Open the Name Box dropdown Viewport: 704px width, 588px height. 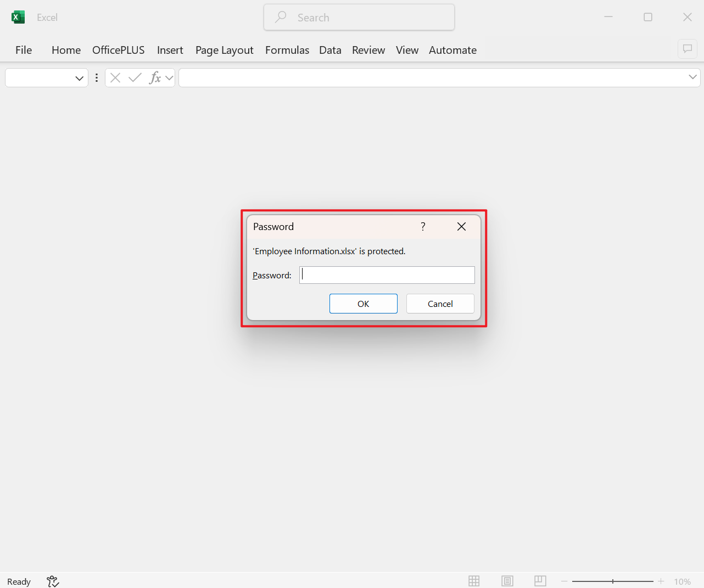79,77
